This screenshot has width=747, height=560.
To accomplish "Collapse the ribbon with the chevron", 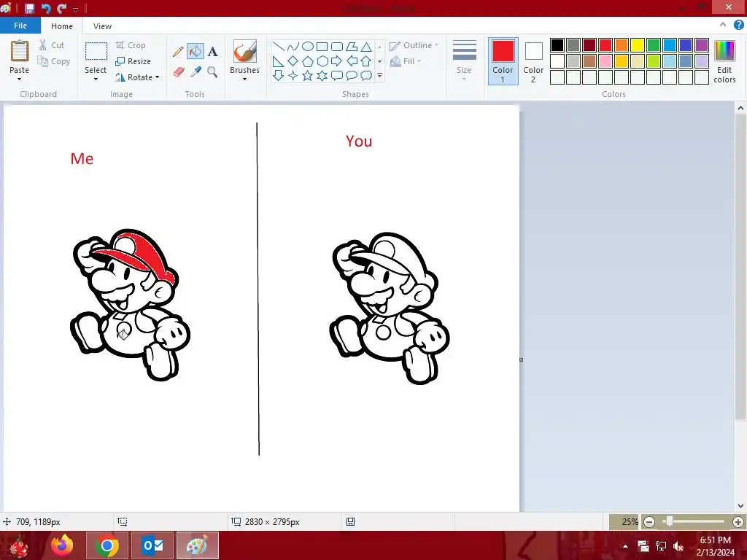I will 723,26.
